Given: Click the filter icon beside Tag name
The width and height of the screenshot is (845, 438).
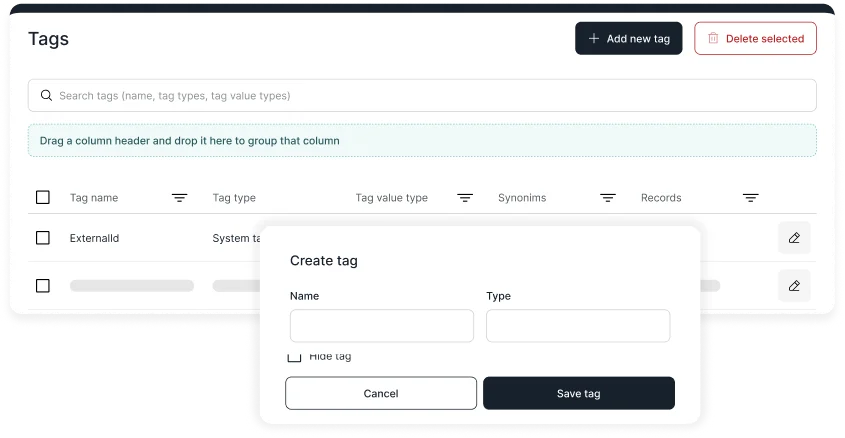Looking at the screenshot, I should 179,198.
